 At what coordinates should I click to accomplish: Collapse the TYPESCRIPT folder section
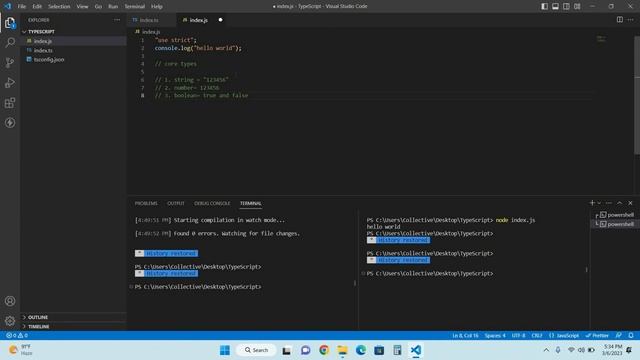pos(41,31)
